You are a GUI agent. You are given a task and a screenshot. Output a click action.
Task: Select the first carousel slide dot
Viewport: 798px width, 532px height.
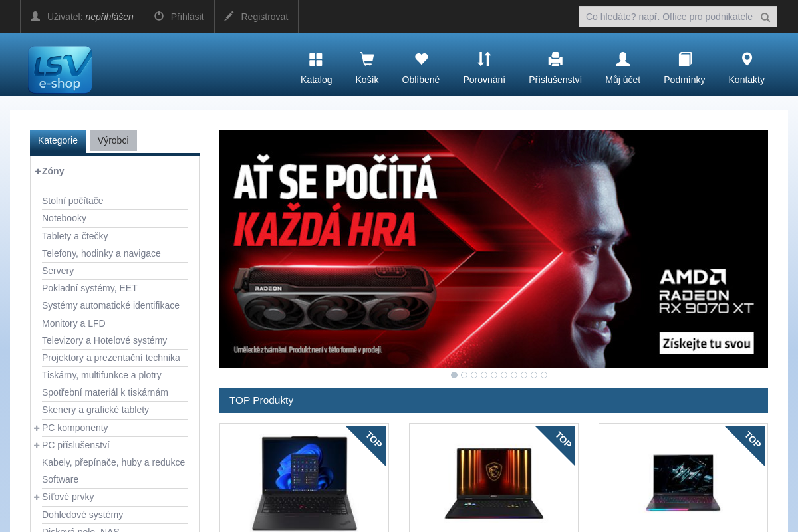tap(454, 375)
